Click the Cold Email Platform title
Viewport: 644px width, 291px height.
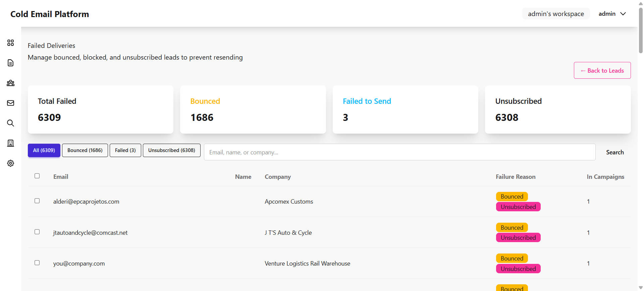[50, 14]
